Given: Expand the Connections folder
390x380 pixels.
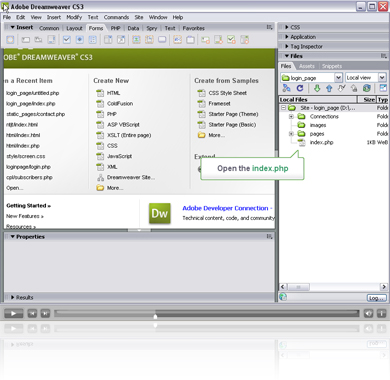Looking at the screenshot, I should pyautogui.click(x=291, y=116).
